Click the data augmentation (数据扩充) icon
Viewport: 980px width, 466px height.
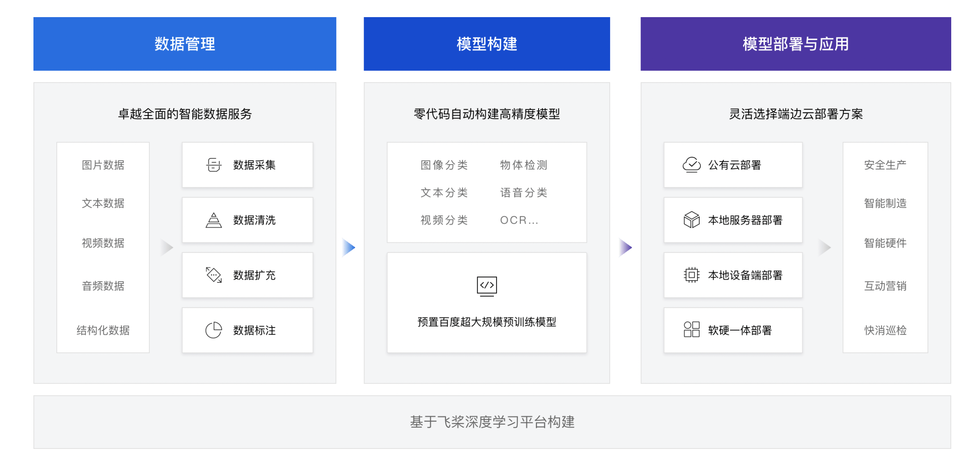213,275
